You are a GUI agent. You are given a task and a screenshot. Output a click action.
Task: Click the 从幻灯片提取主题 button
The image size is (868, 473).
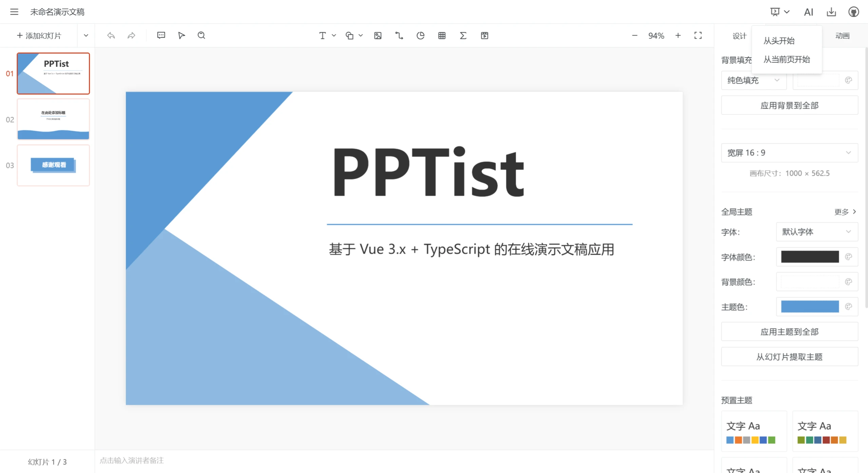coord(789,357)
